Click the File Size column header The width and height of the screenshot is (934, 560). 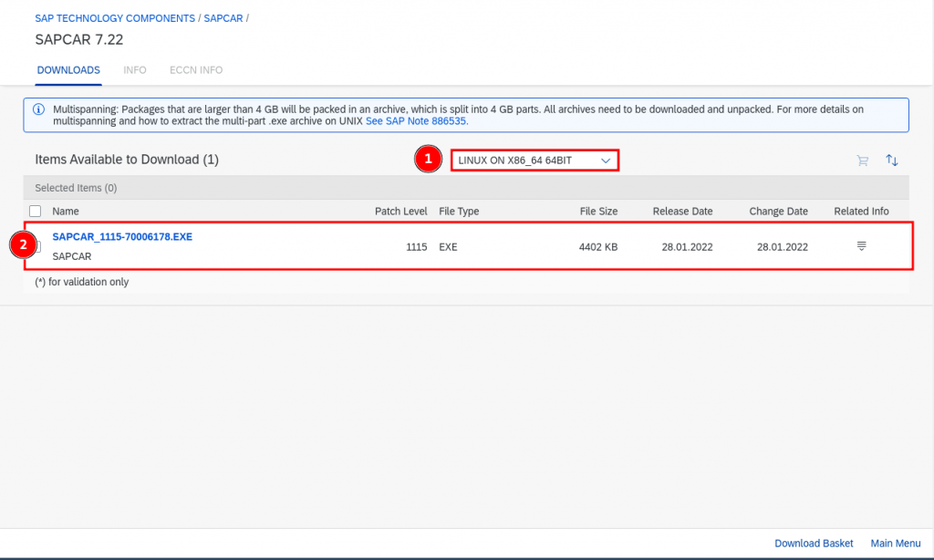598,212
